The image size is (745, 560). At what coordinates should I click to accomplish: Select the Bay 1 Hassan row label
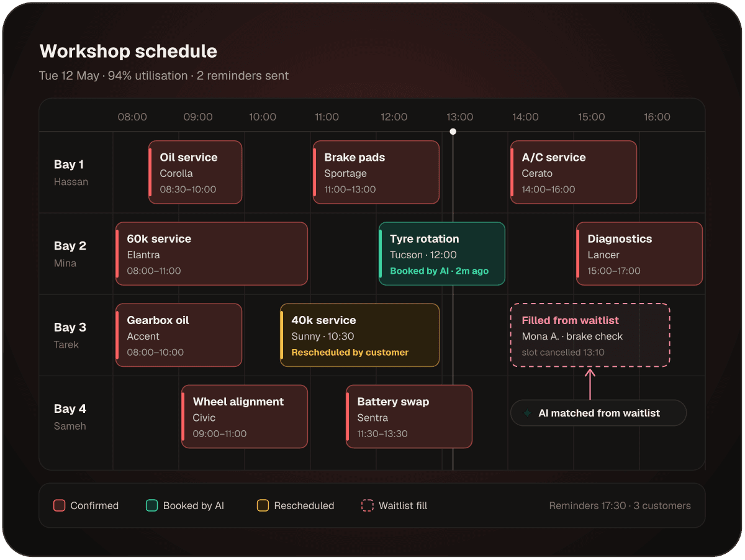click(x=71, y=172)
